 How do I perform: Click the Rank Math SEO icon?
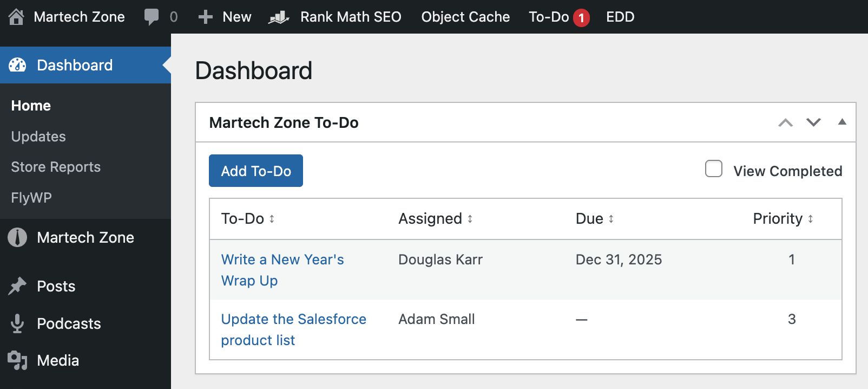279,17
